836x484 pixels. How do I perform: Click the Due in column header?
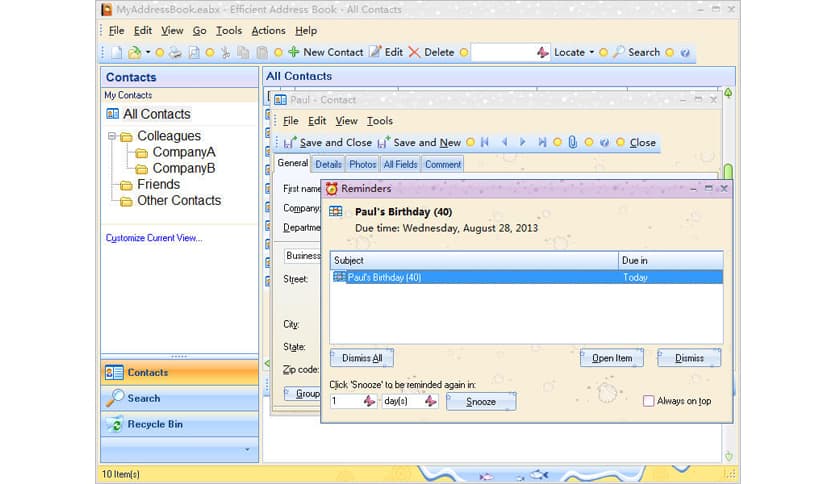(x=671, y=260)
